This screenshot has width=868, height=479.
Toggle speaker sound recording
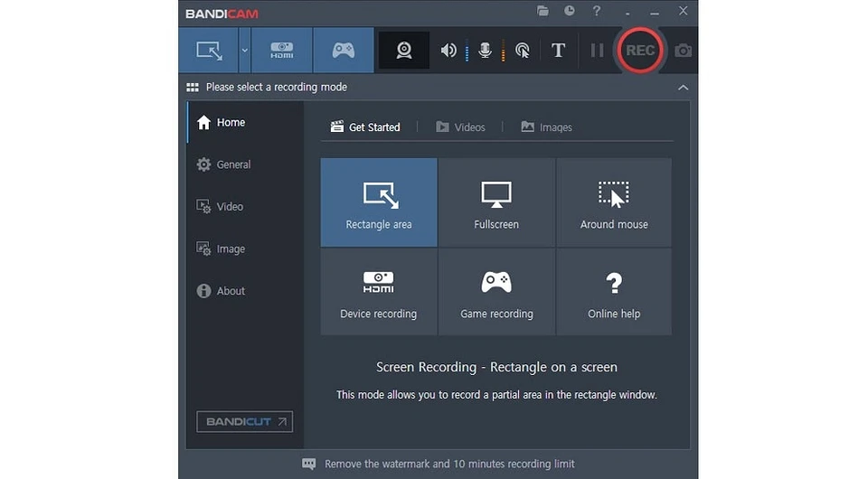[448, 51]
